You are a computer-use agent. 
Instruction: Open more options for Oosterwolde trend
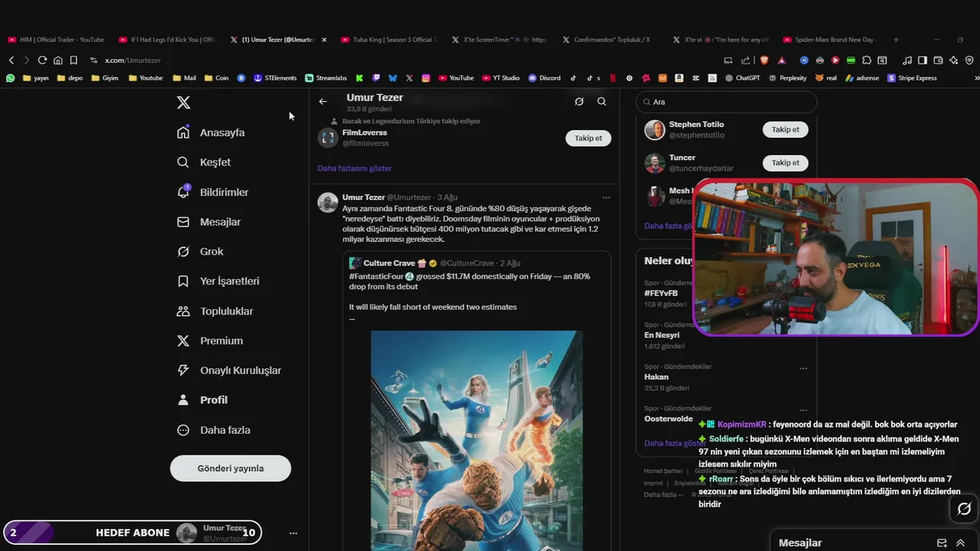coord(803,410)
